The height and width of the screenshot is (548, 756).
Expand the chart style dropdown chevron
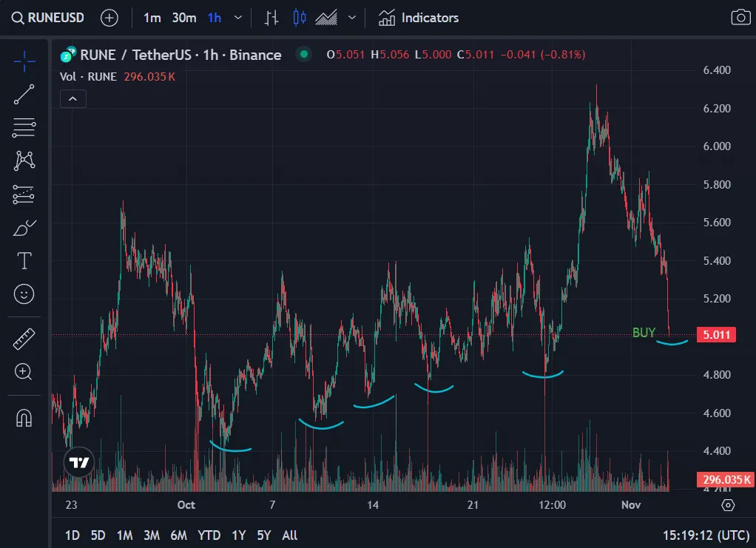pos(352,18)
